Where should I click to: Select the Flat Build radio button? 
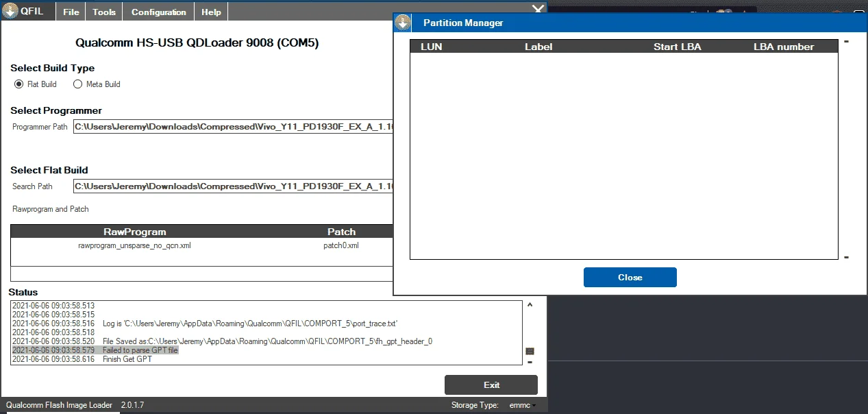pyautogui.click(x=19, y=84)
